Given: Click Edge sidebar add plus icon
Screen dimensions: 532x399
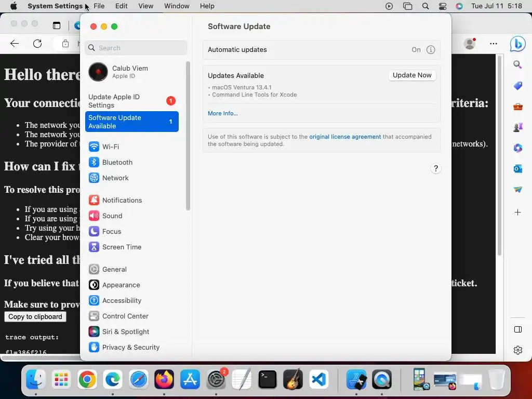Looking at the screenshot, I should pos(518,212).
